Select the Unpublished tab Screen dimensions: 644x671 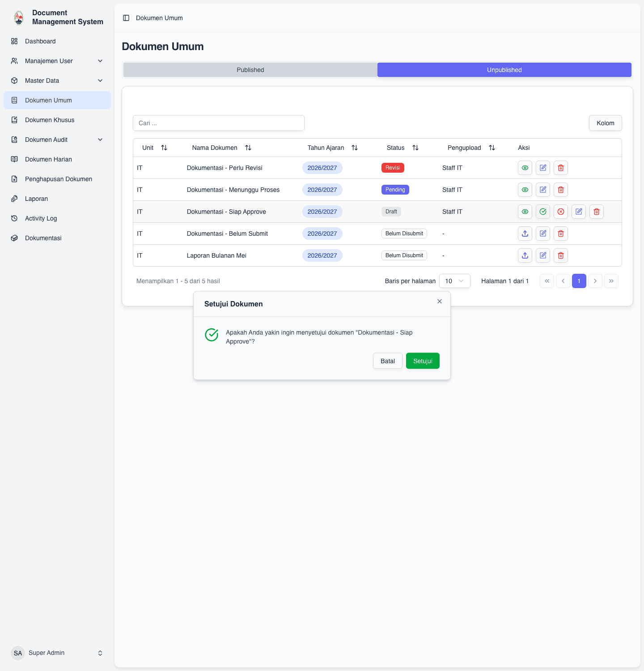[x=504, y=70]
